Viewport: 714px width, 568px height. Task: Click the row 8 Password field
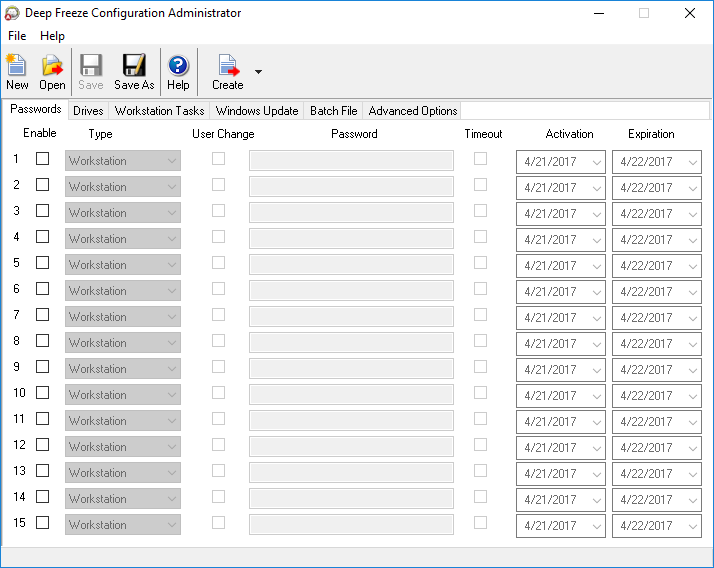click(x=351, y=343)
